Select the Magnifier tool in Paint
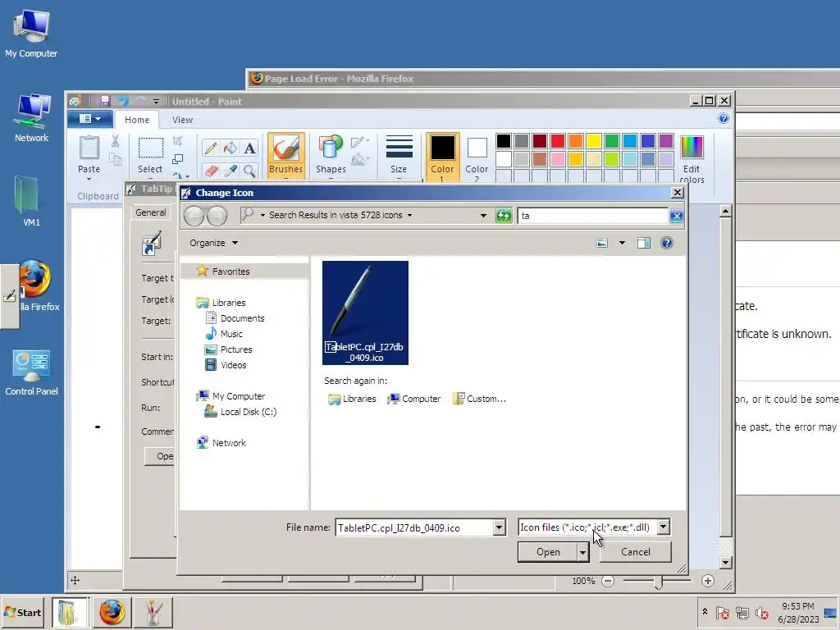 [x=249, y=171]
